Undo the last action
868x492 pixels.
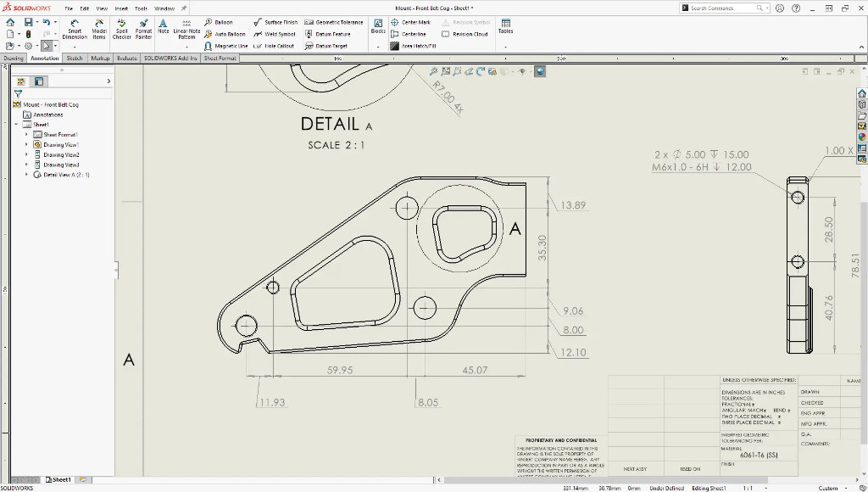pos(46,22)
